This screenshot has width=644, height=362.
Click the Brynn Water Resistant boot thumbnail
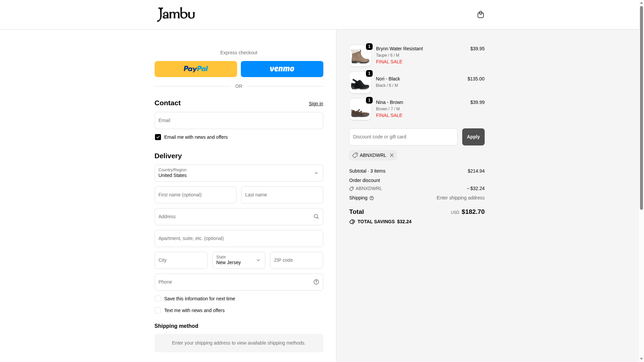tap(360, 56)
